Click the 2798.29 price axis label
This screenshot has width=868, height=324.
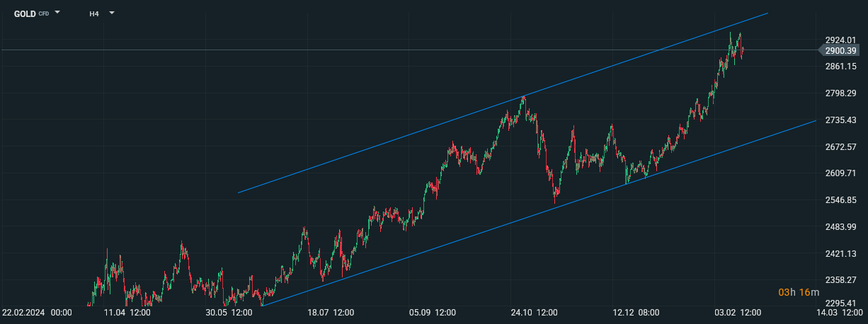pyautogui.click(x=841, y=93)
